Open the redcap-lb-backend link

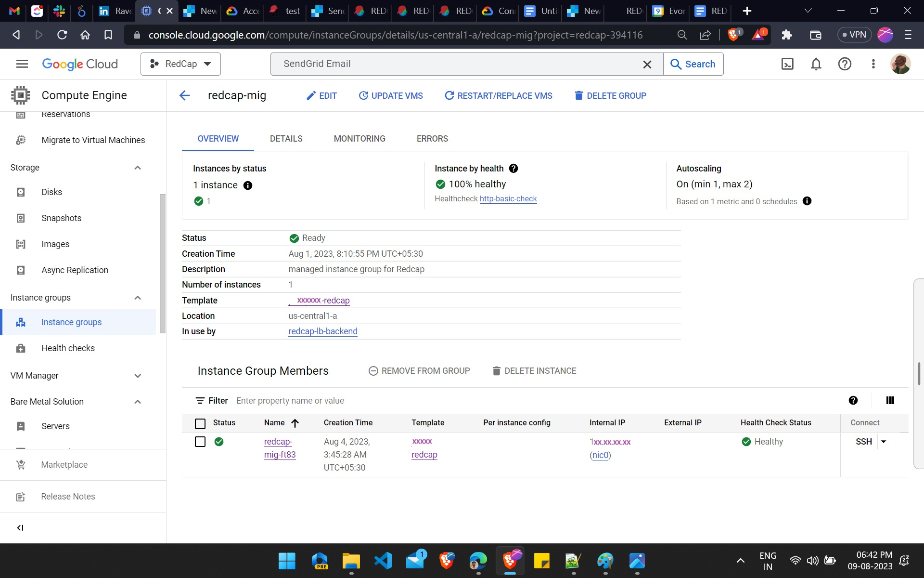tap(322, 331)
